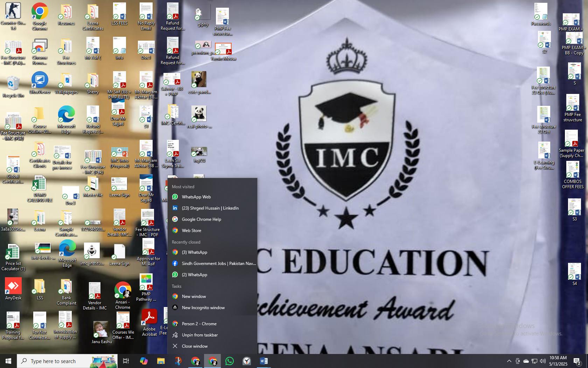The image size is (588, 368).
Task: Click the OneDrive cloud tray icon
Action: pyautogui.click(x=526, y=361)
